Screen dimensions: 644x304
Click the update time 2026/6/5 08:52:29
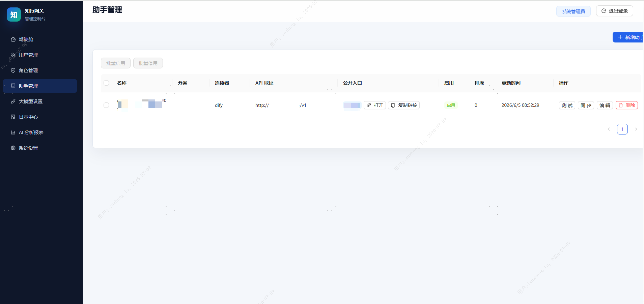point(520,105)
